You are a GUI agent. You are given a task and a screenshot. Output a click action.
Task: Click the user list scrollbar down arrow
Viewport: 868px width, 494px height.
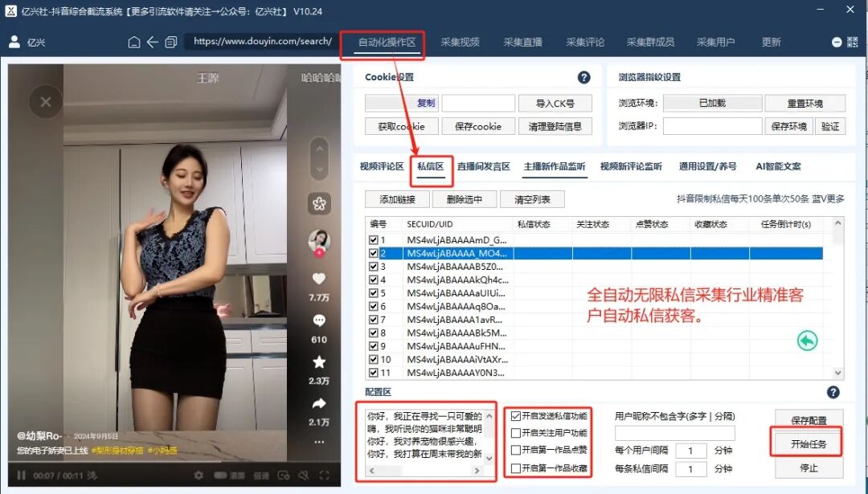tap(838, 374)
